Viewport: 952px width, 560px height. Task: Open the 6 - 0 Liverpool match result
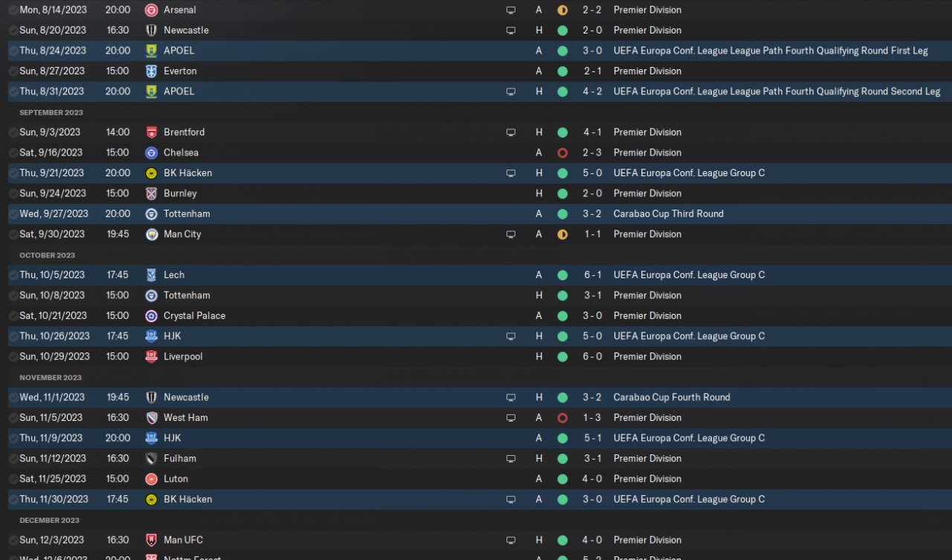[593, 357]
